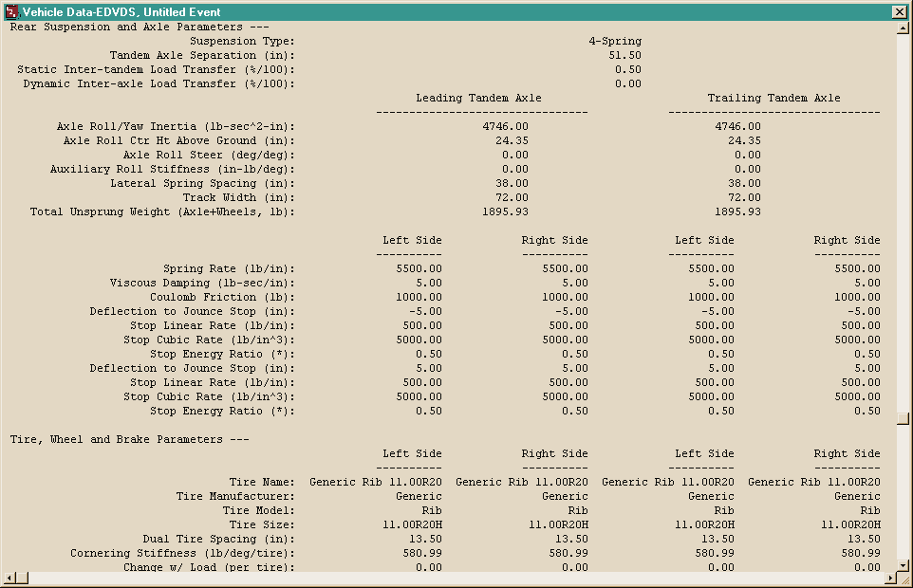Click the Tire, Wheel and Brake Parameters heading
Viewport: 913px width, 588px height.
pos(129,439)
